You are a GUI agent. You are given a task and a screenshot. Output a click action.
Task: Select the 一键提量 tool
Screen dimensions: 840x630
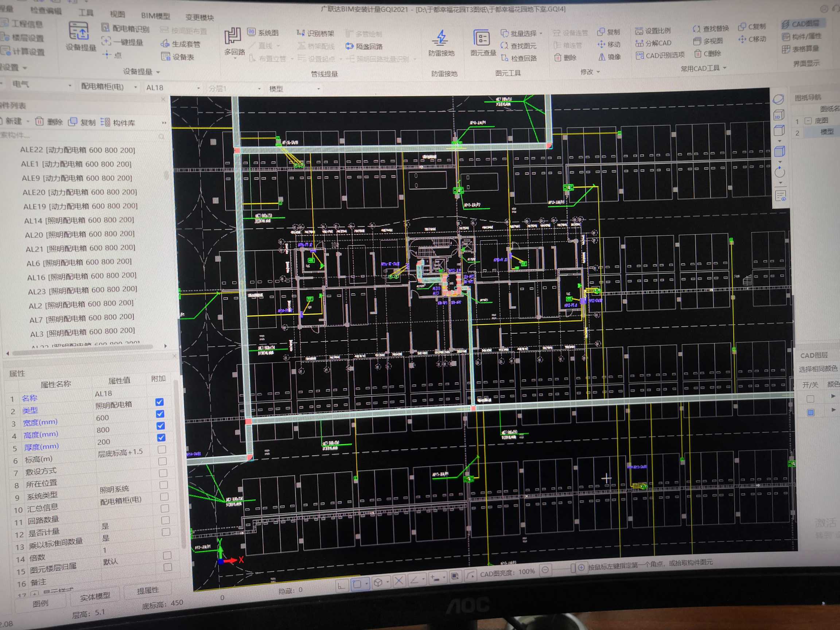(122, 42)
